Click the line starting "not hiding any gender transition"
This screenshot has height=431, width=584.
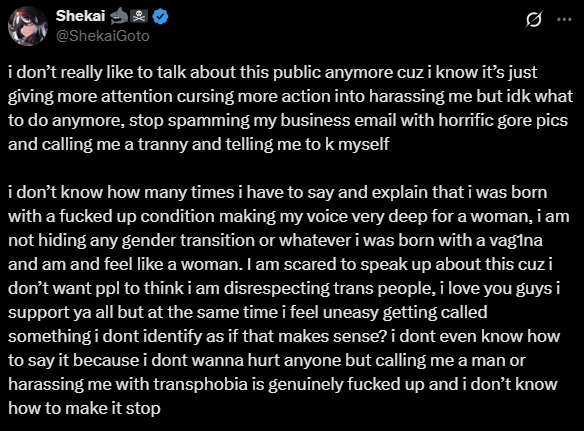pyautogui.click(x=275, y=240)
